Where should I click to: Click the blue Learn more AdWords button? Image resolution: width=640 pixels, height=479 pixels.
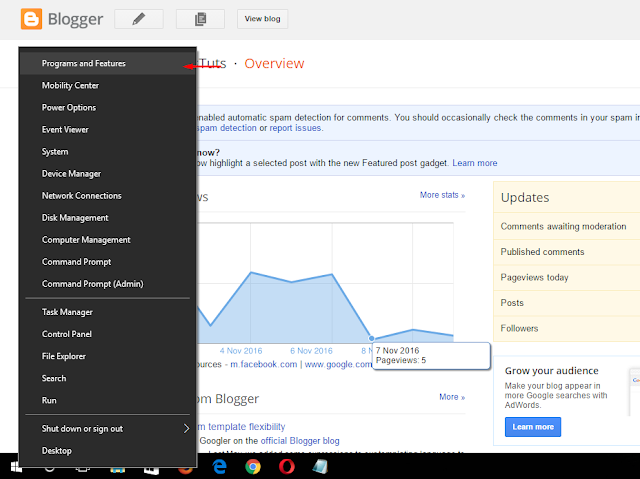[533, 427]
